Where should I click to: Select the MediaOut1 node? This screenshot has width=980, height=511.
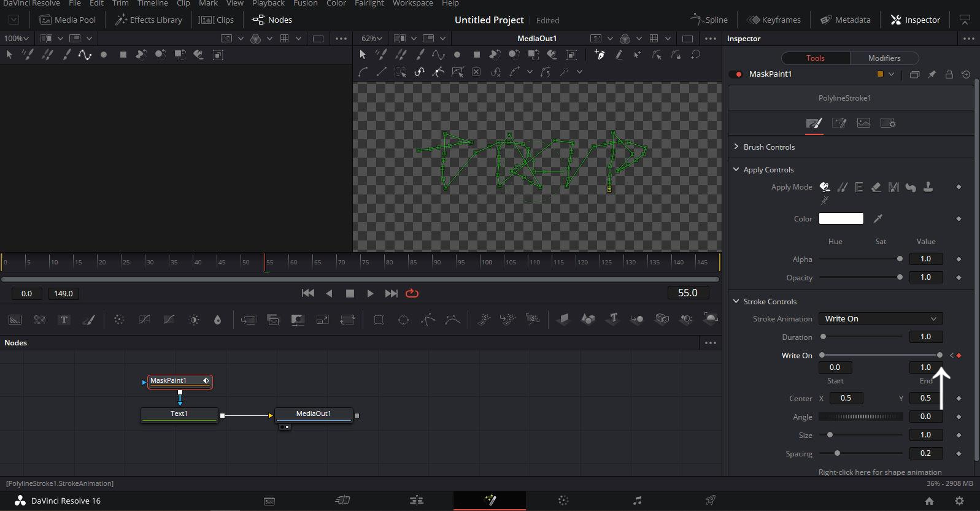click(314, 415)
